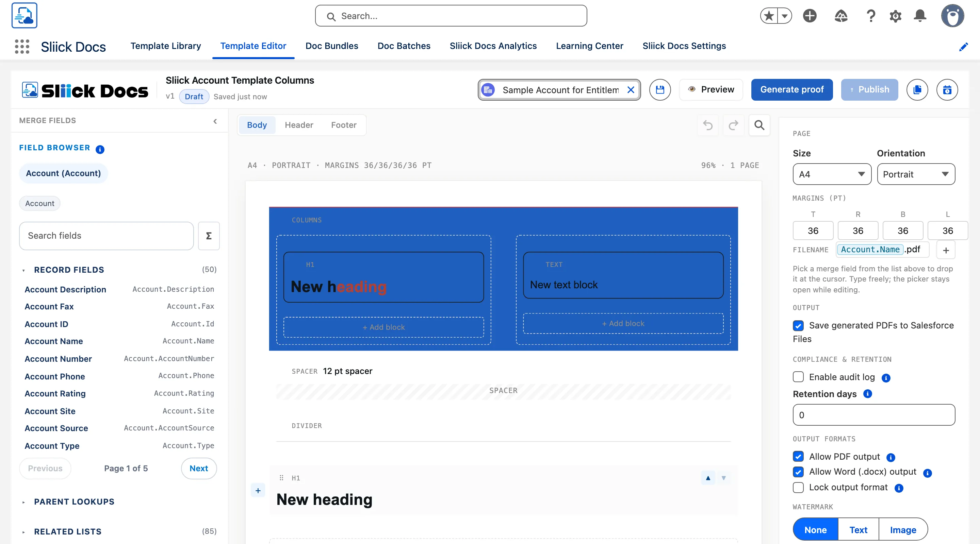
Task: Open the Doc Batches tab
Action: pyautogui.click(x=404, y=46)
